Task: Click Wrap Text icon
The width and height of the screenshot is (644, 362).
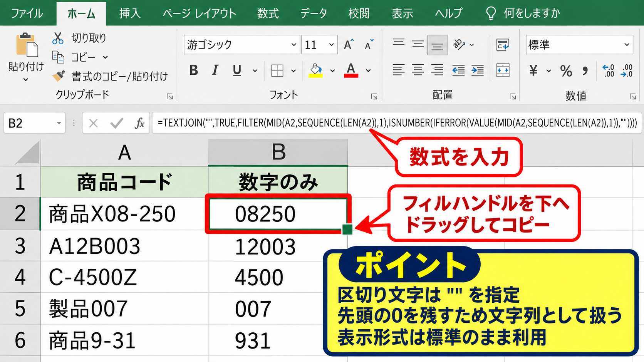Action: pos(503,45)
